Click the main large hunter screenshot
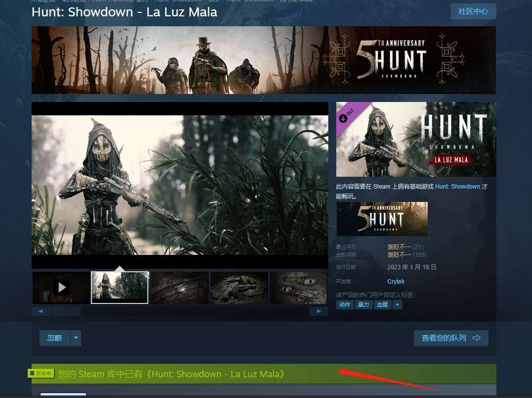The width and height of the screenshot is (532, 398). tap(180, 185)
